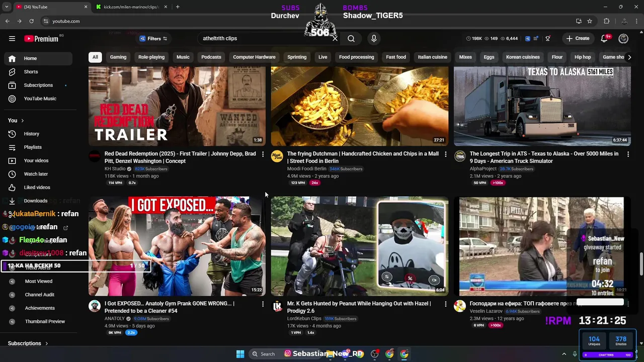Viewport: 644px width, 362px height.
Task: Open Subscriptions in sidebar
Action: [38, 85]
